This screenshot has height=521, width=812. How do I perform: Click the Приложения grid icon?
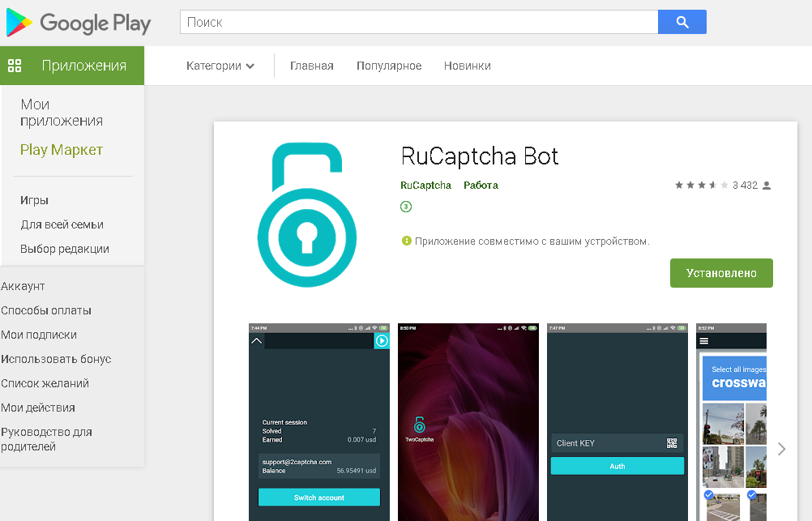(15, 66)
